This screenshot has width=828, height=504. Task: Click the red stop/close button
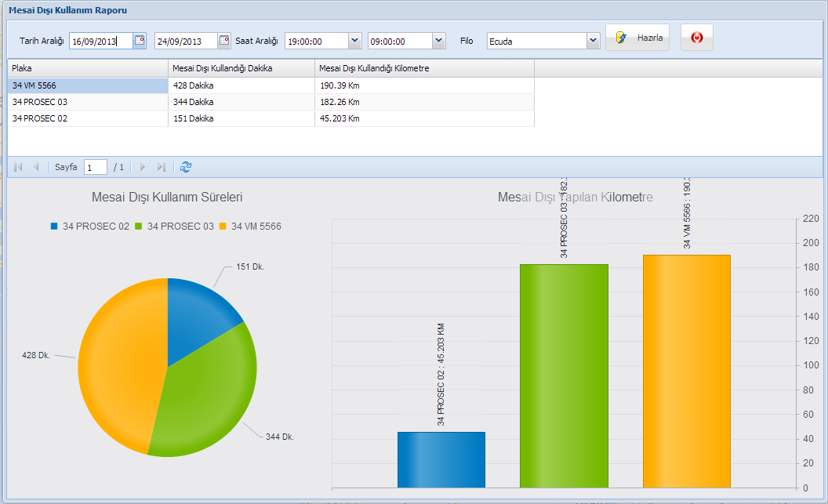[x=696, y=38]
